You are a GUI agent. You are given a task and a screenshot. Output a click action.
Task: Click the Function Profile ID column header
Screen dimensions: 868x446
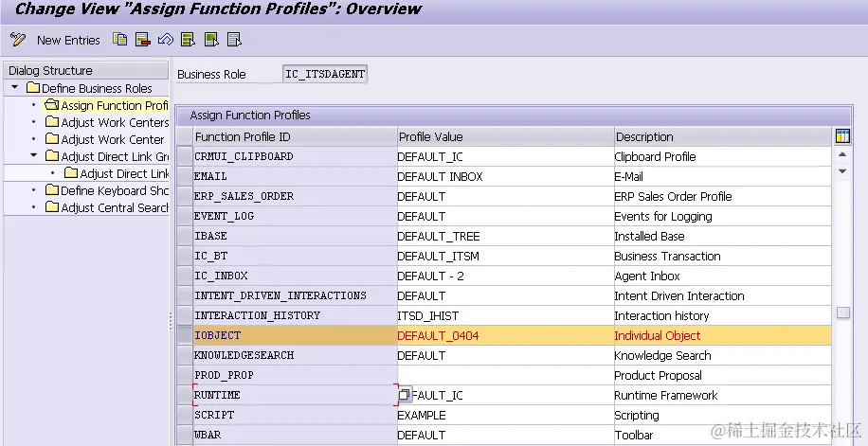pos(295,136)
